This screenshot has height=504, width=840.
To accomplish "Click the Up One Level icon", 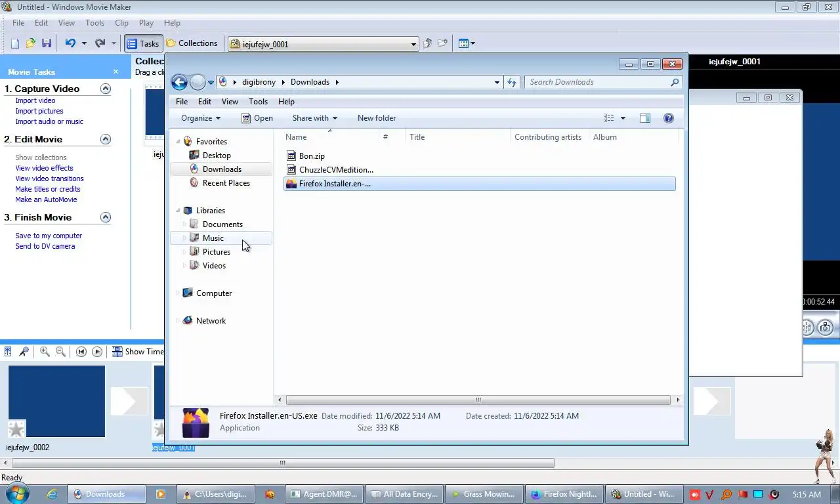I will tap(428, 43).
